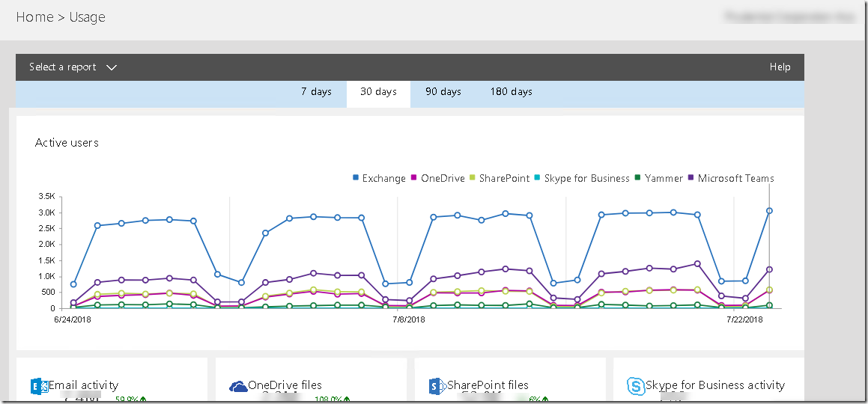Click the SharePoint files icon
The width and height of the screenshot is (868, 404).
click(x=437, y=386)
